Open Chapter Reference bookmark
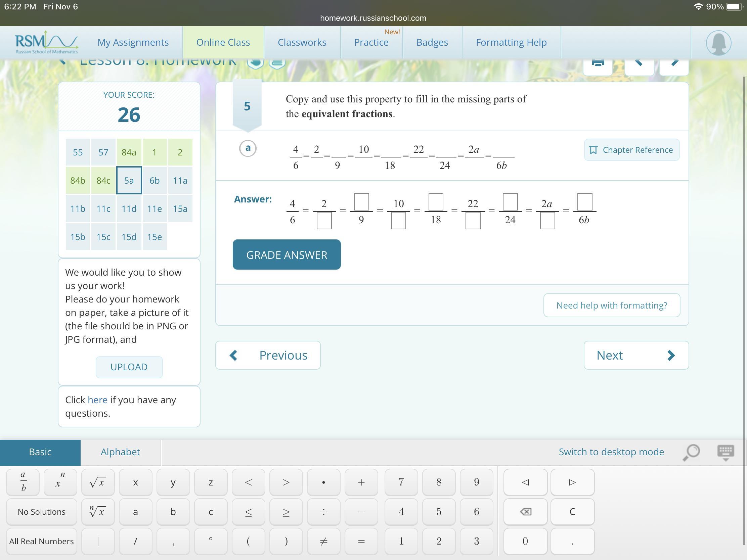The width and height of the screenshot is (747, 560). [x=631, y=150]
